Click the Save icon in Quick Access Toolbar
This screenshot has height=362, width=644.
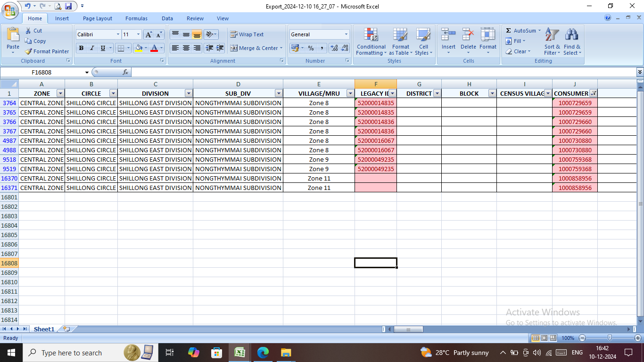pyautogui.click(x=69, y=6)
